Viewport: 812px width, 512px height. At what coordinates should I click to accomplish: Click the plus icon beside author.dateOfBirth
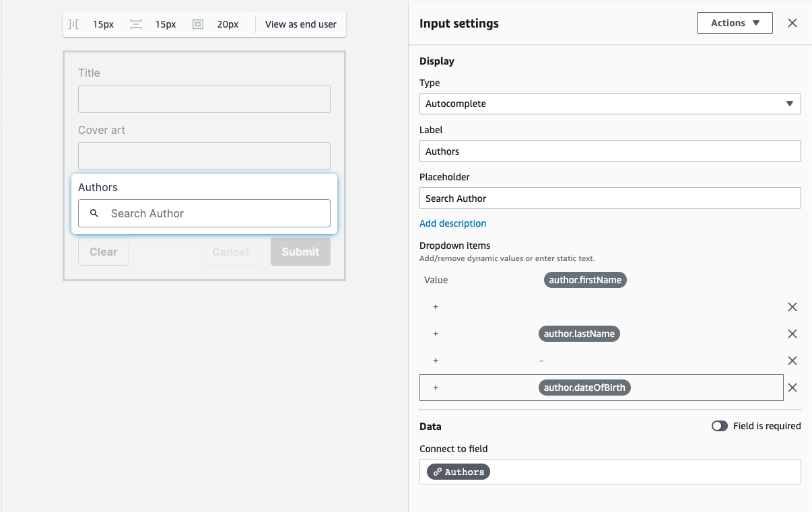(x=436, y=388)
